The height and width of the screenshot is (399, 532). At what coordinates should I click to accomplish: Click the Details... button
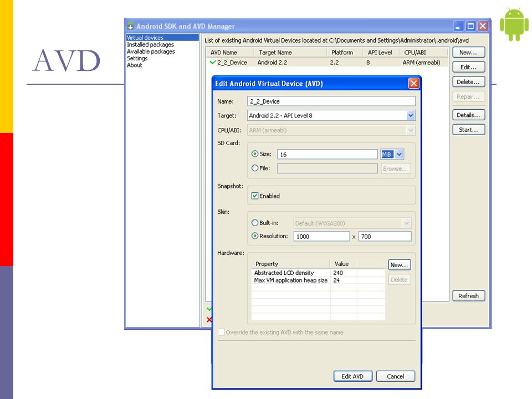[469, 115]
